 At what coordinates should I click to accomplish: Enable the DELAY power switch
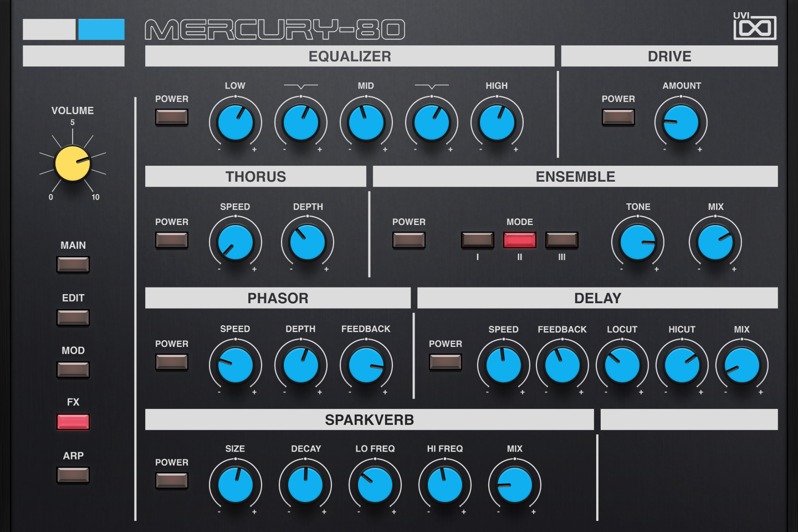(445, 362)
